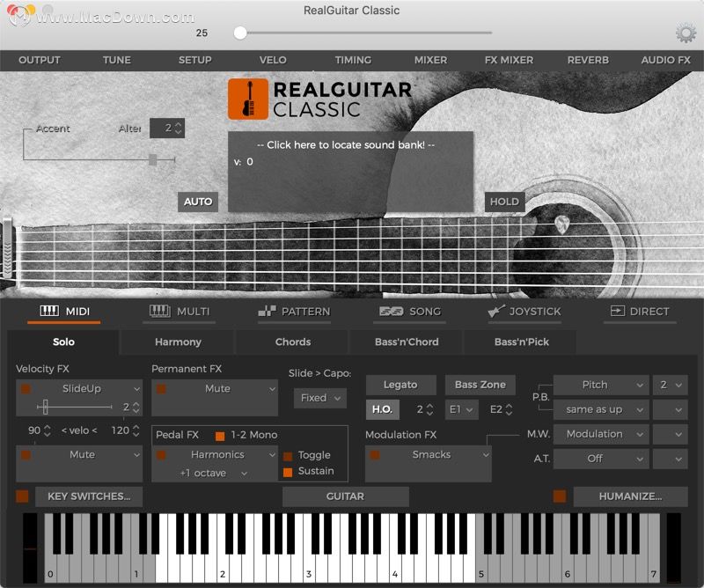704x588 pixels.
Task: Click to locate the sound bank
Action: tap(346, 145)
